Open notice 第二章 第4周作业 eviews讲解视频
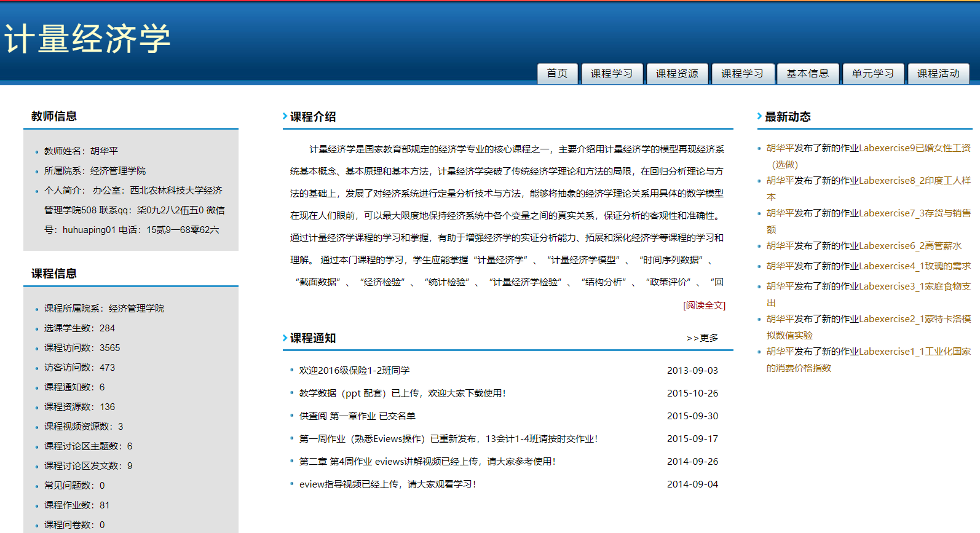Viewport: 980px width, 533px height. point(427,462)
